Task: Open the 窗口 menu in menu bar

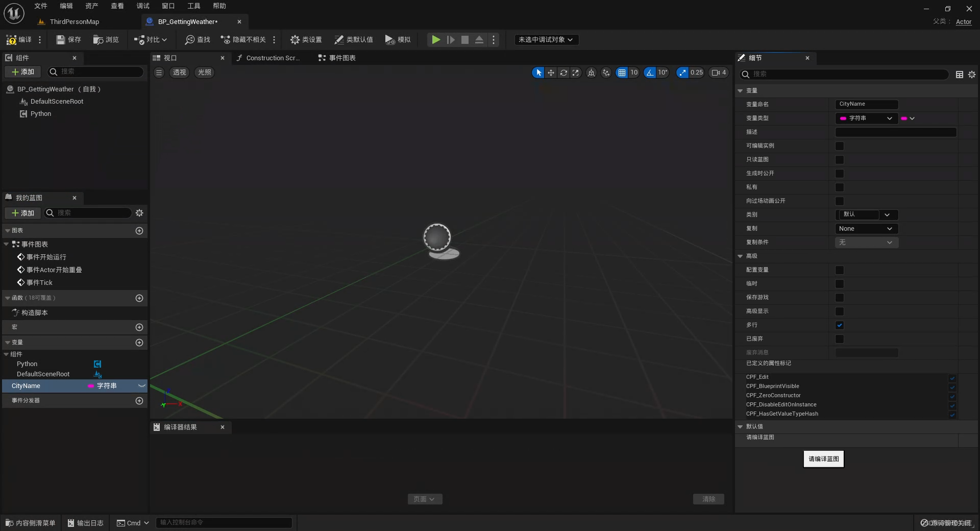Action: click(x=168, y=6)
